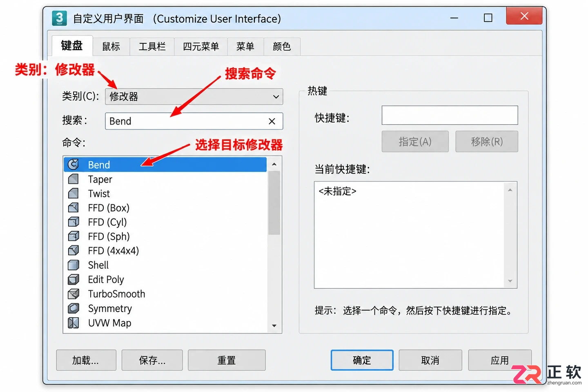Open the 类别 dropdown showing 修改器
Screen dimensions: 588x392
[x=194, y=97]
